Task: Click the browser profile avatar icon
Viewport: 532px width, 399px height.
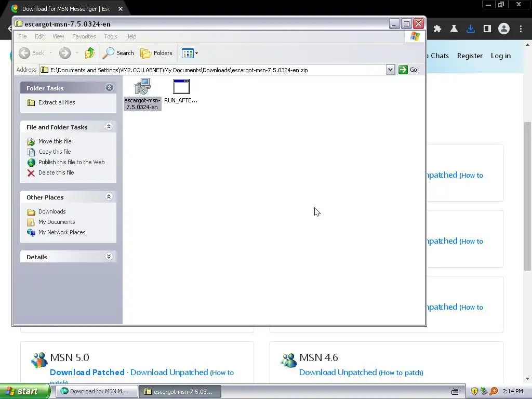Action: tap(504, 29)
